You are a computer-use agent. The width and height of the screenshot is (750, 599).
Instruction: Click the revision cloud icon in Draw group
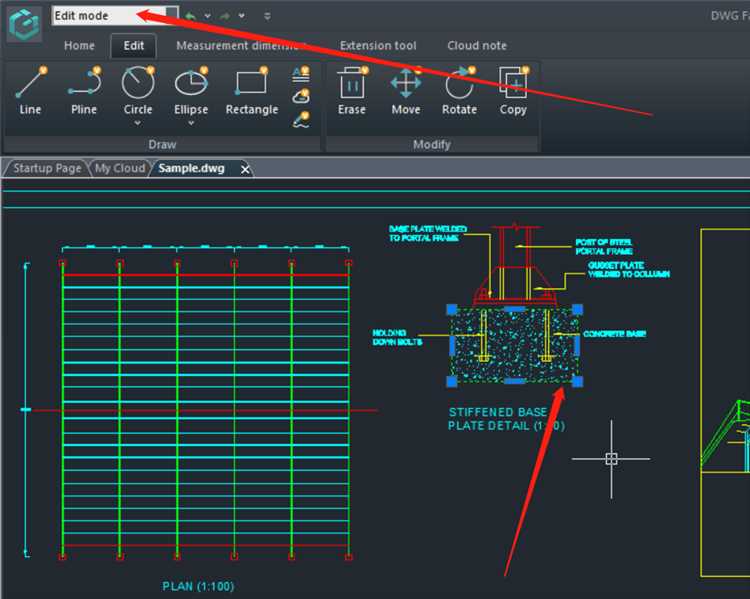click(301, 97)
